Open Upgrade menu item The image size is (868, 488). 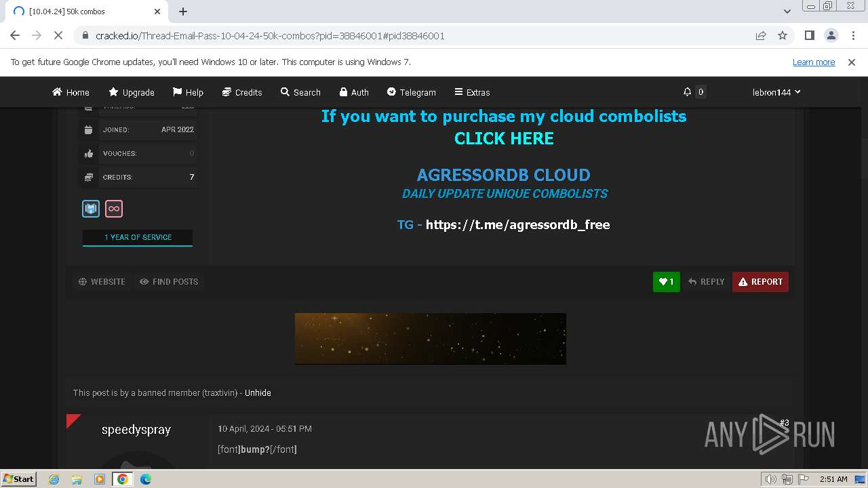[132, 92]
